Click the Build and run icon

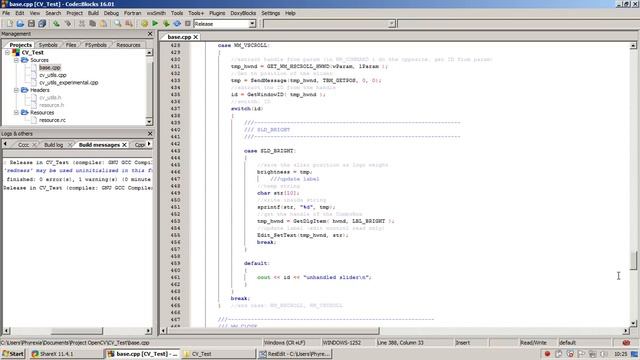[x=166, y=24]
